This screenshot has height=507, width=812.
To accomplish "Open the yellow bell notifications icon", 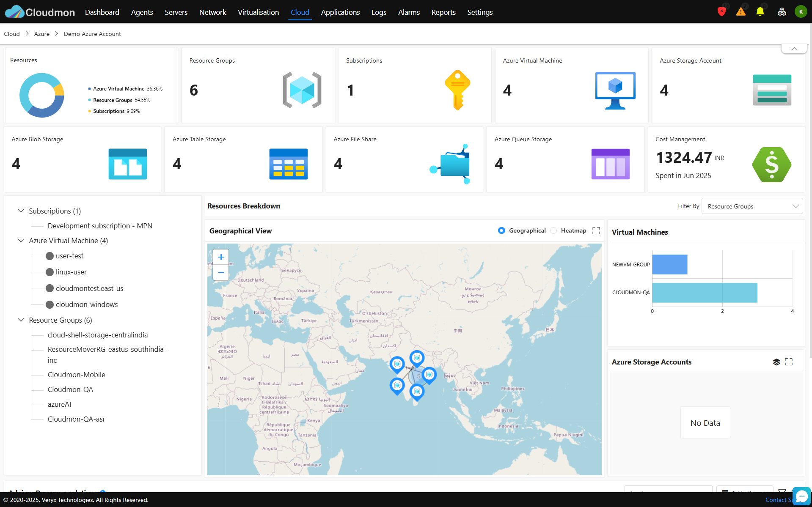I will tap(760, 12).
